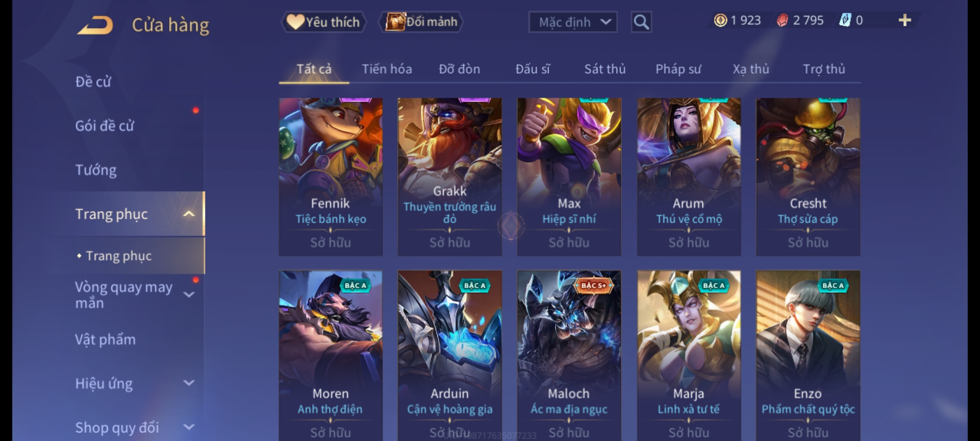Open Gói đề cử in sidebar
The width and height of the screenshot is (980, 441).
[x=105, y=126]
